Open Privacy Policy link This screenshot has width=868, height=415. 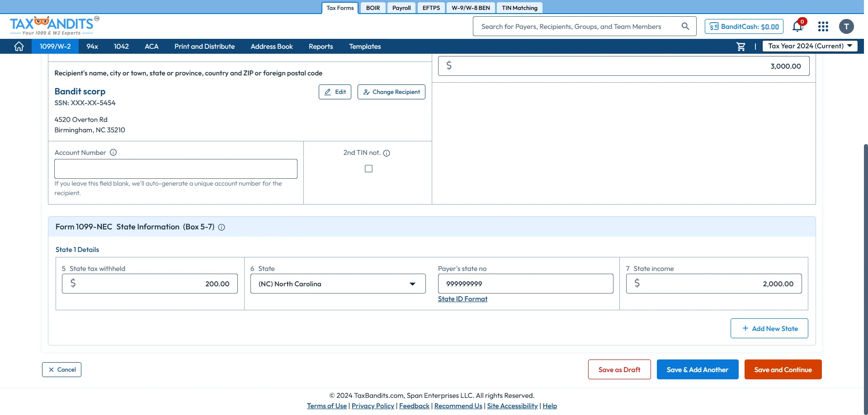point(373,406)
